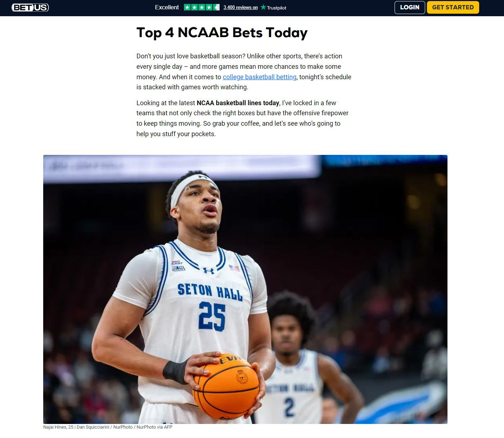Click the last half-filled Trustpilot star
The width and height of the screenshot is (504, 438).
pos(216,7)
